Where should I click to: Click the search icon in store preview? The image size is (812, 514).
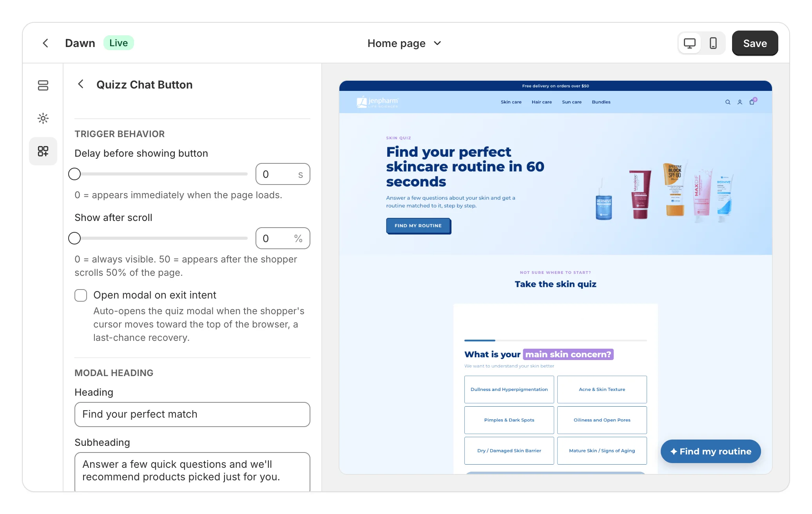(x=728, y=102)
